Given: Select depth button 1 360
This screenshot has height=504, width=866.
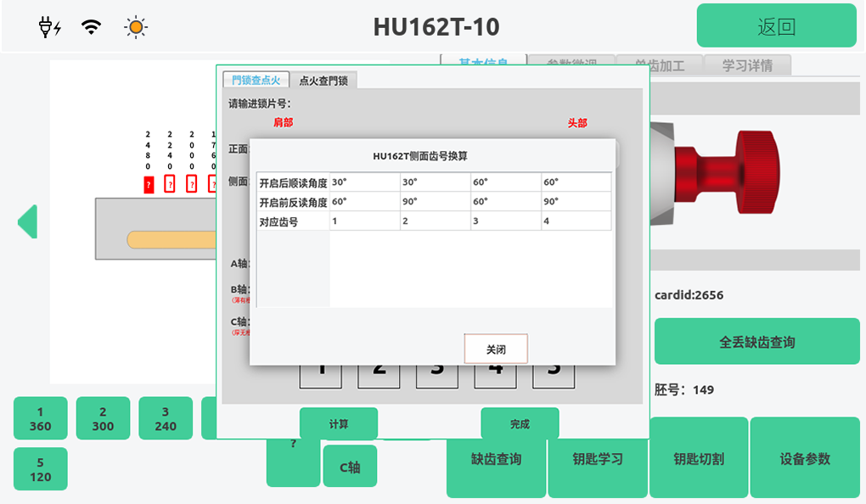Looking at the screenshot, I should tap(40, 418).
